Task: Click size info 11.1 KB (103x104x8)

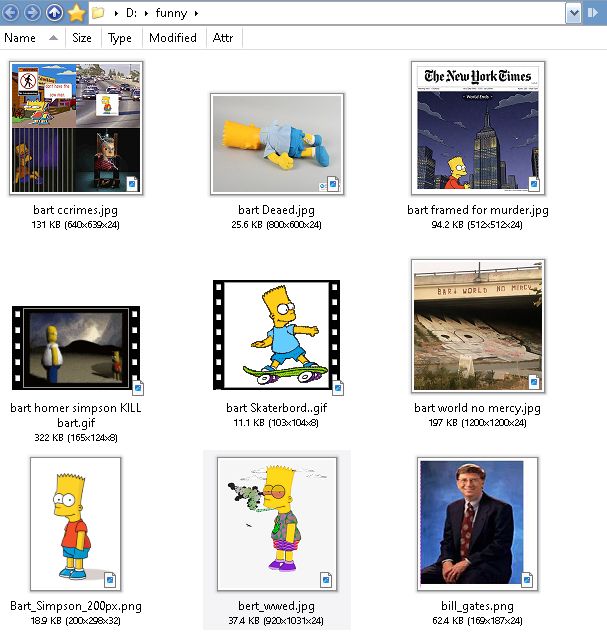Action: point(276,423)
